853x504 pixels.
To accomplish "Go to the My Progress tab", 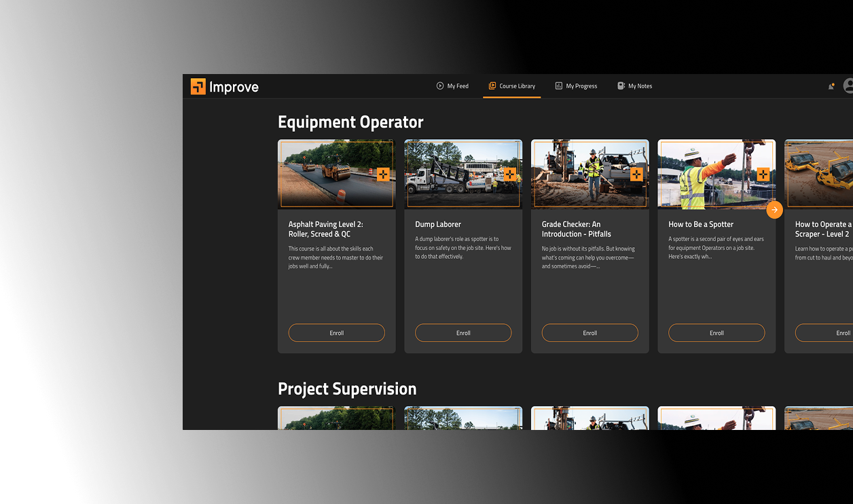I will pos(576,86).
